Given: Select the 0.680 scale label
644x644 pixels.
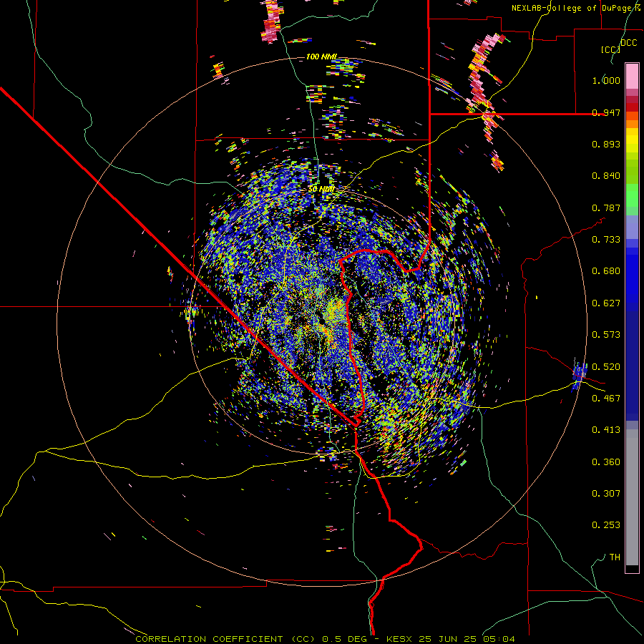Looking at the screenshot, I should point(606,271).
